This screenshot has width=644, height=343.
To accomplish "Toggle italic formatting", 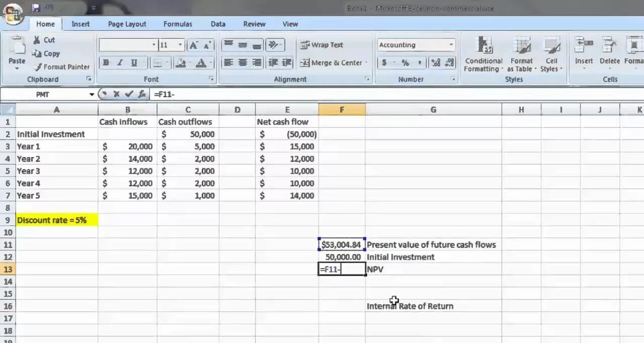I will pos(120,63).
